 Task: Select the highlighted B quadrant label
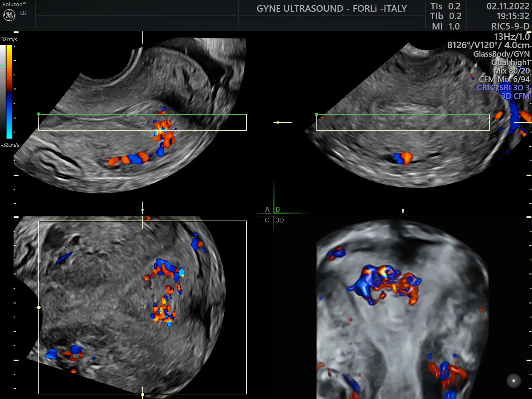[x=278, y=209]
